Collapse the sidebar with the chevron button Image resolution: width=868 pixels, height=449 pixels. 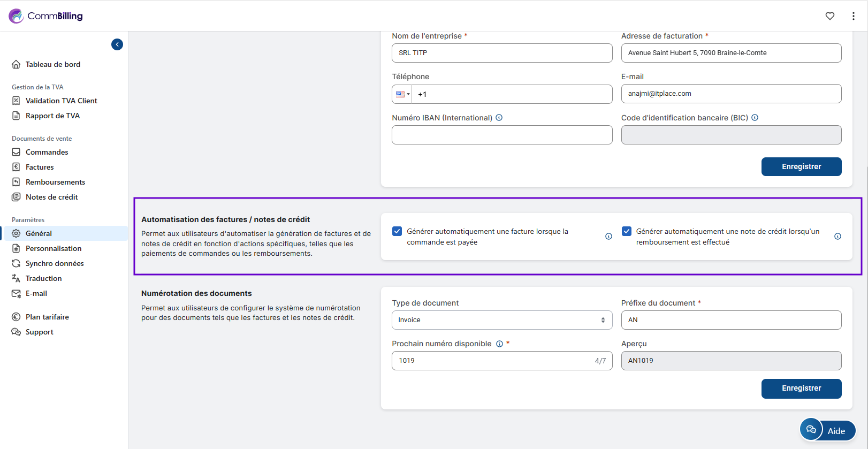coord(117,44)
